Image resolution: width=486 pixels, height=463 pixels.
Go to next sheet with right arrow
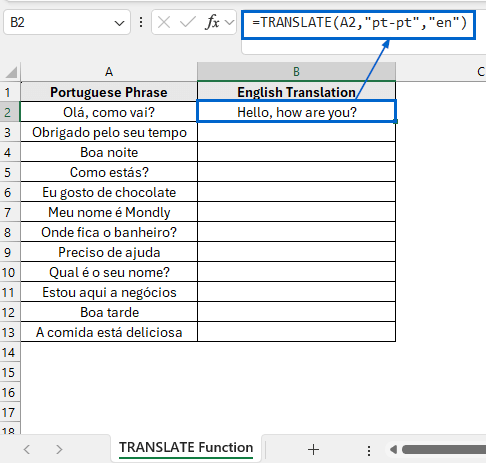pos(59,449)
